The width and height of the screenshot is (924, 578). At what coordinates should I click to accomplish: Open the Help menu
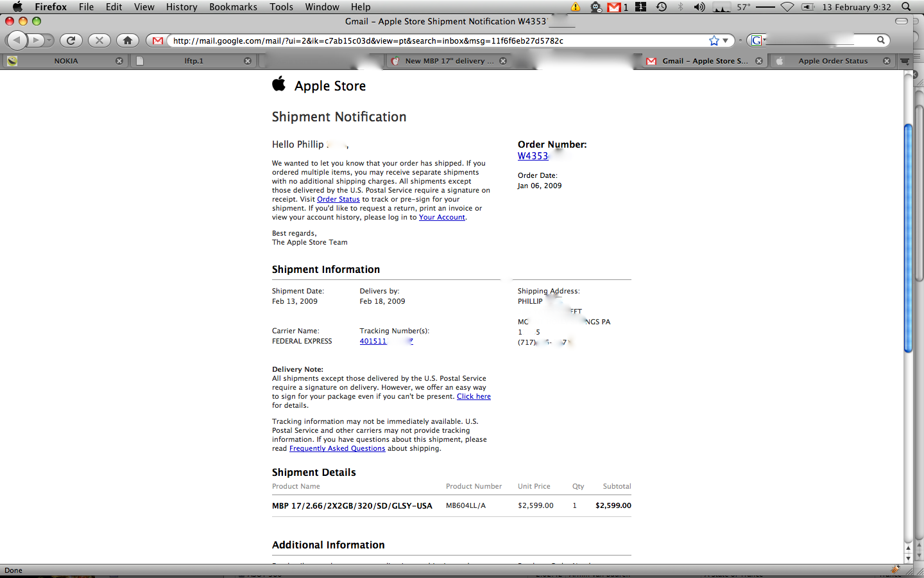tap(361, 7)
